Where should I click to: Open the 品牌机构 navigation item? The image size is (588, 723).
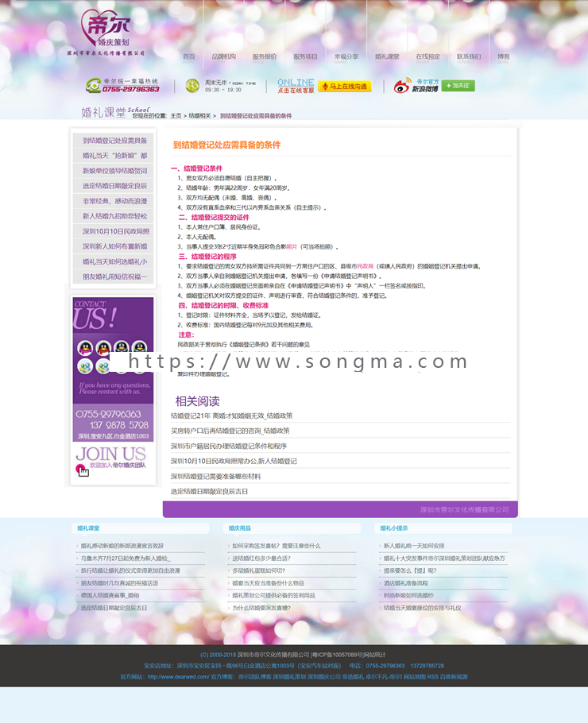223,56
